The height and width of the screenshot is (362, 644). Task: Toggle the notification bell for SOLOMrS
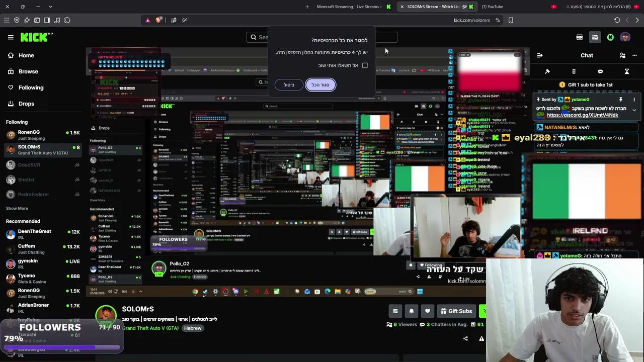point(412,311)
